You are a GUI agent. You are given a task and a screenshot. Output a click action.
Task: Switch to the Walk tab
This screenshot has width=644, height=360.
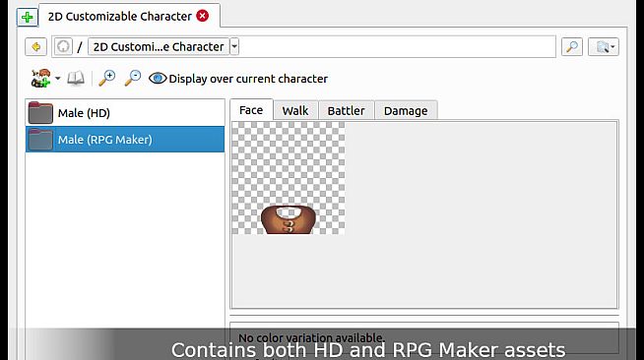(x=295, y=111)
